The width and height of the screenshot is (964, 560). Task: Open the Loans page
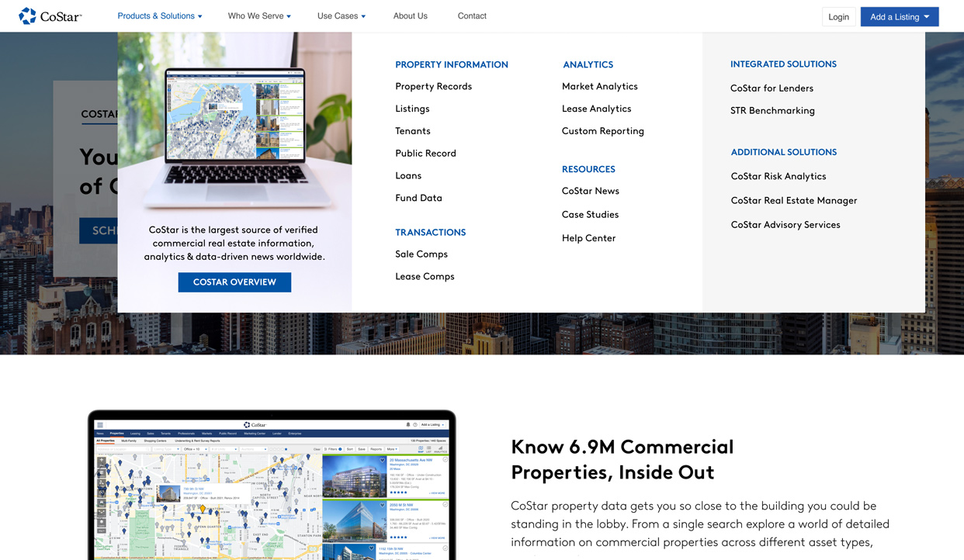pos(407,175)
